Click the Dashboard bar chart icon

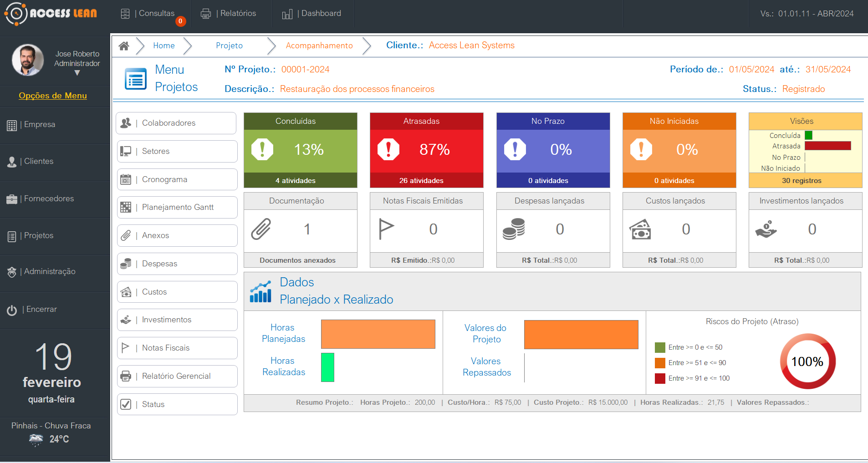(x=287, y=14)
